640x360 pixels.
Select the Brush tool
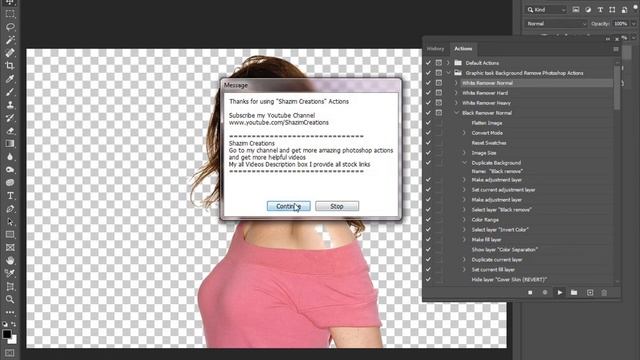[10, 92]
